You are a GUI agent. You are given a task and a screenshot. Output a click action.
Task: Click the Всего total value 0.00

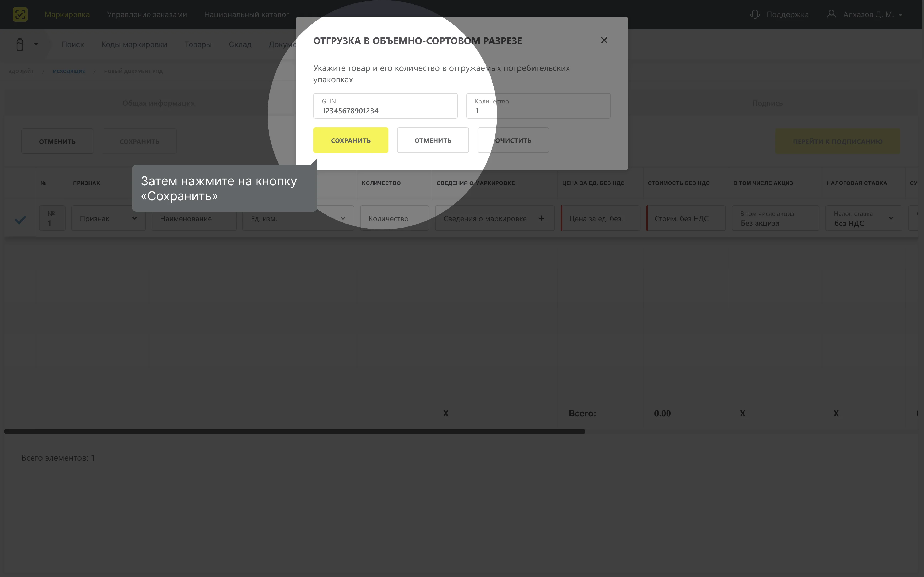pyautogui.click(x=662, y=413)
